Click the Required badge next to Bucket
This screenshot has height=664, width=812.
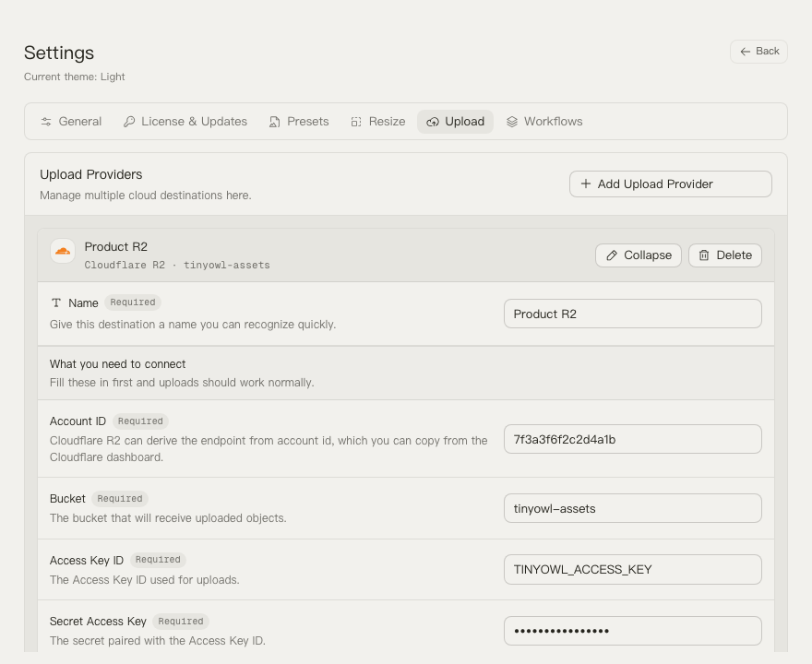[120, 498]
